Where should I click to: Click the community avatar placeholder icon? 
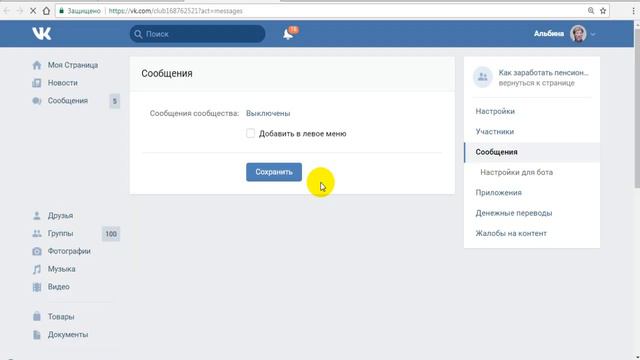click(x=482, y=77)
